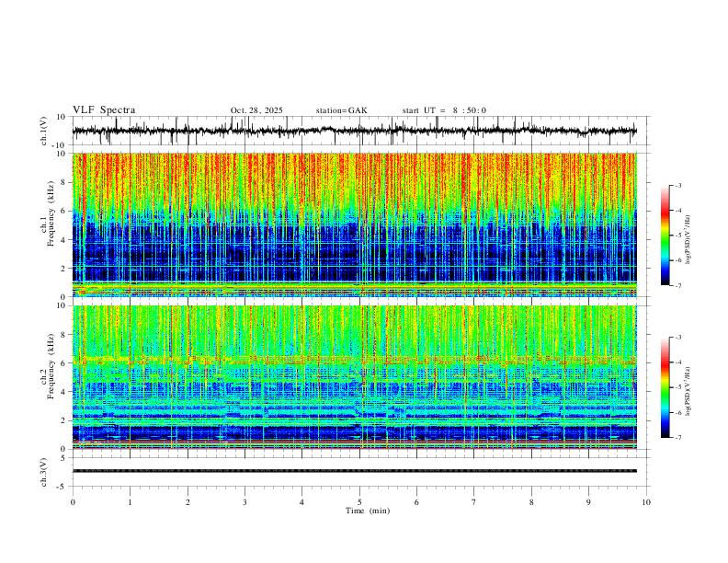Screen dimensions: 728x563
Task: Click the ch.2 PSD color scale bar
Action: pyautogui.click(x=665, y=387)
